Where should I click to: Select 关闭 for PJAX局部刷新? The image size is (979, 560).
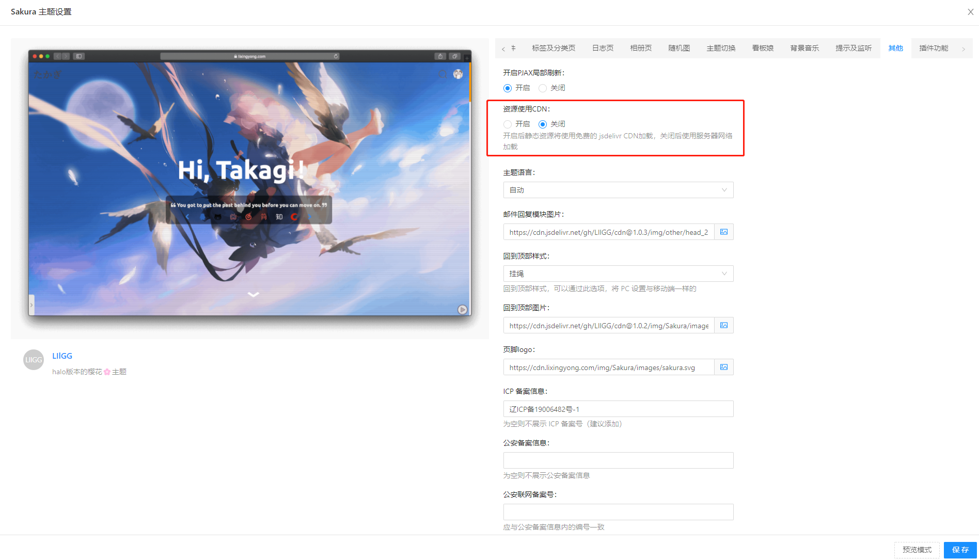coord(542,88)
